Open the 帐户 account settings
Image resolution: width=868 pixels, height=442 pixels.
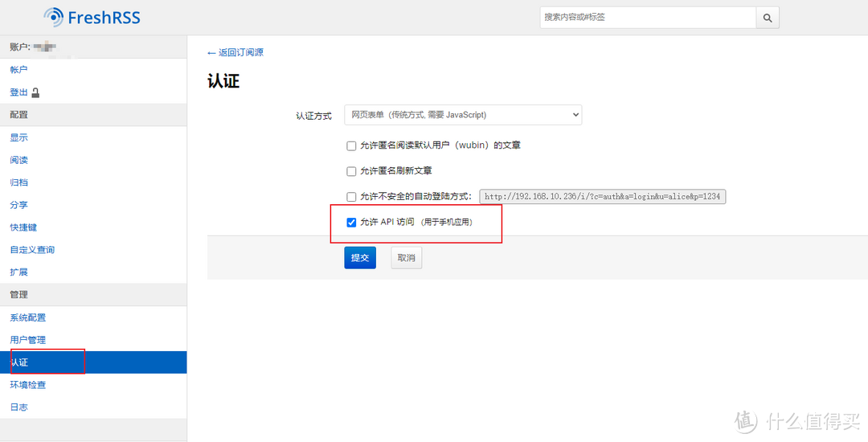tap(18, 70)
